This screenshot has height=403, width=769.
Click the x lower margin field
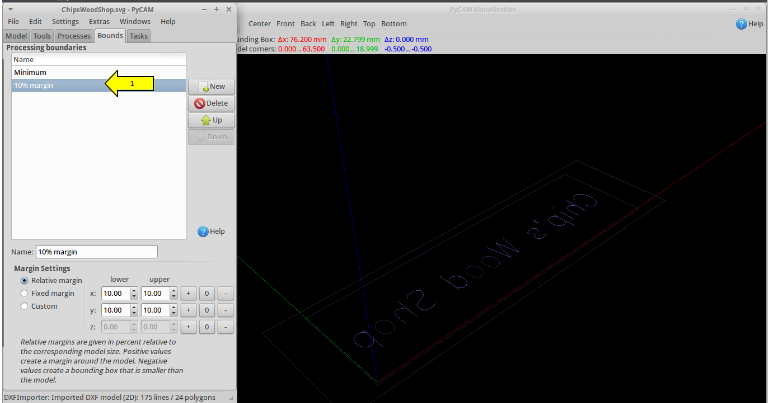(116, 294)
